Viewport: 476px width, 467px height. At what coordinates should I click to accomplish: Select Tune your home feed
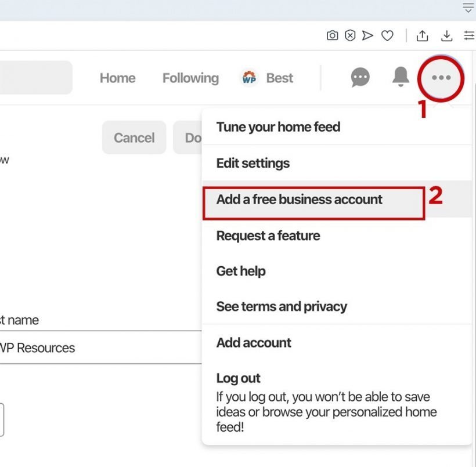point(336,127)
